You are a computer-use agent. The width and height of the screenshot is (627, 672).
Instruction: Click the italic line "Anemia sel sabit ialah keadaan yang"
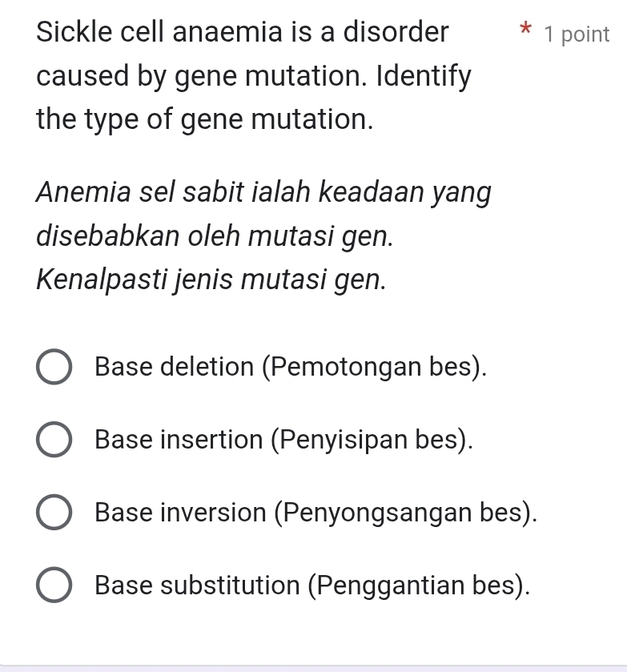(x=264, y=194)
